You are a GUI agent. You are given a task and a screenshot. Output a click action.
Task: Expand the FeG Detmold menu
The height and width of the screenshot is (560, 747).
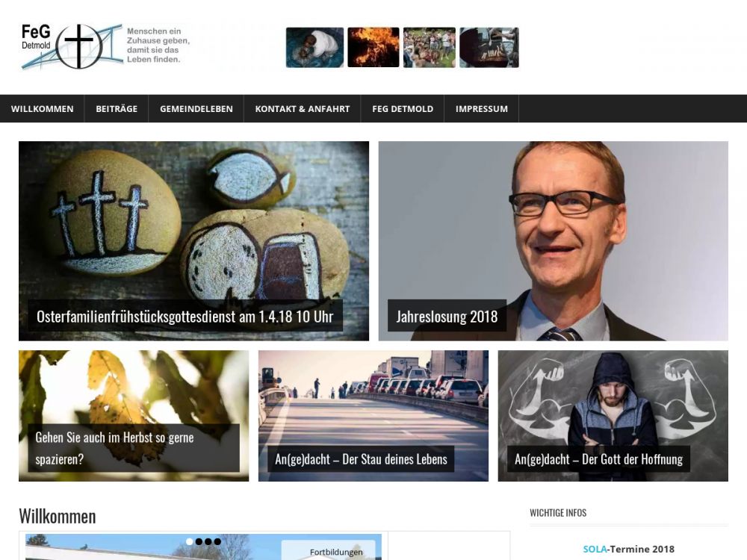coord(403,108)
